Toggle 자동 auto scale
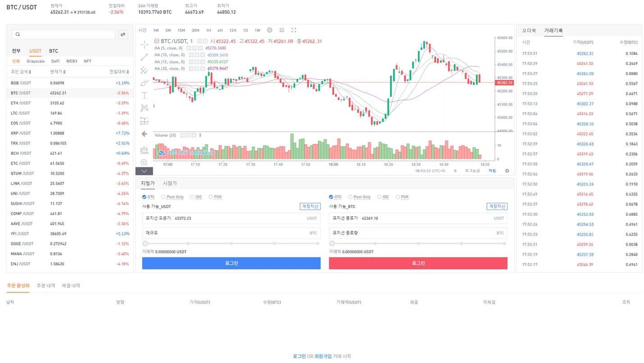Image resolution: width=644 pixels, height=363 pixels. point(492,171)
